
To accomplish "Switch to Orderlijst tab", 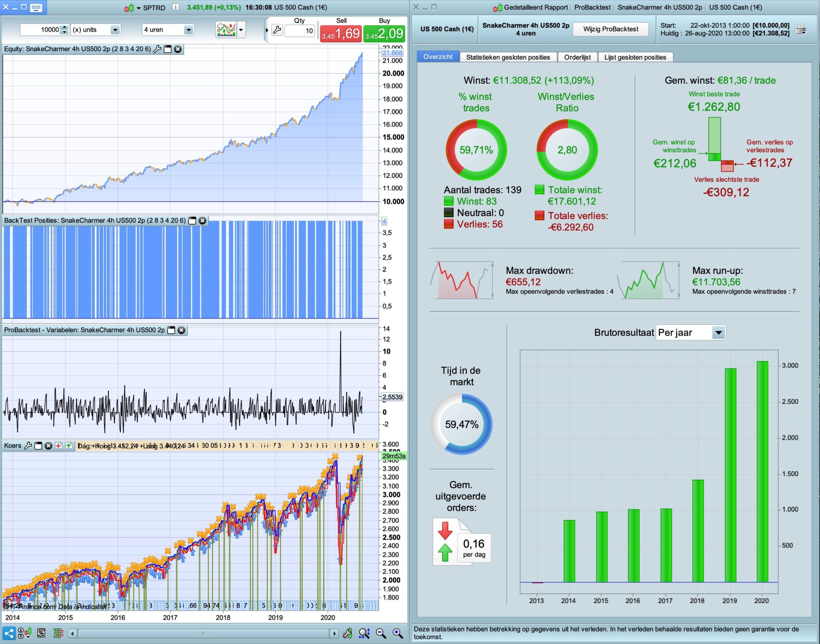I will point(577,57).
